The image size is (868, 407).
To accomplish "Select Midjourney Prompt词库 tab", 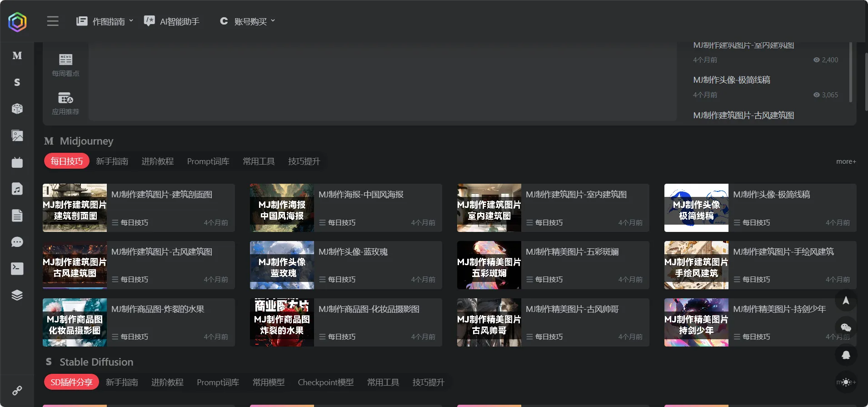I will [208, 161].
